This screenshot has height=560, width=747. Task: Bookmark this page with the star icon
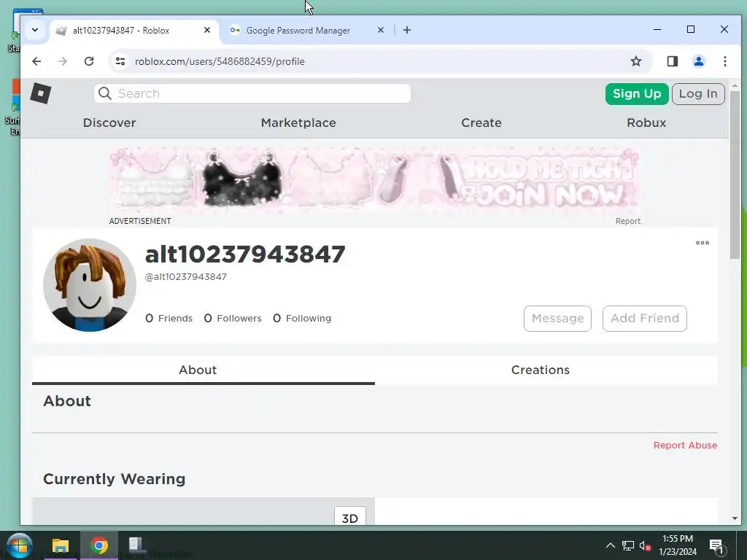coord(635,61)
